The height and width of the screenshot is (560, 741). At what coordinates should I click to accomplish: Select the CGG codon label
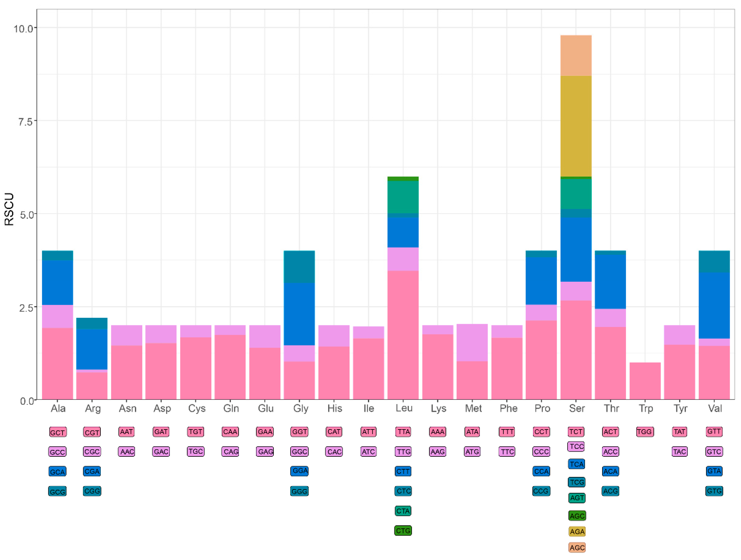click(92, 491)
